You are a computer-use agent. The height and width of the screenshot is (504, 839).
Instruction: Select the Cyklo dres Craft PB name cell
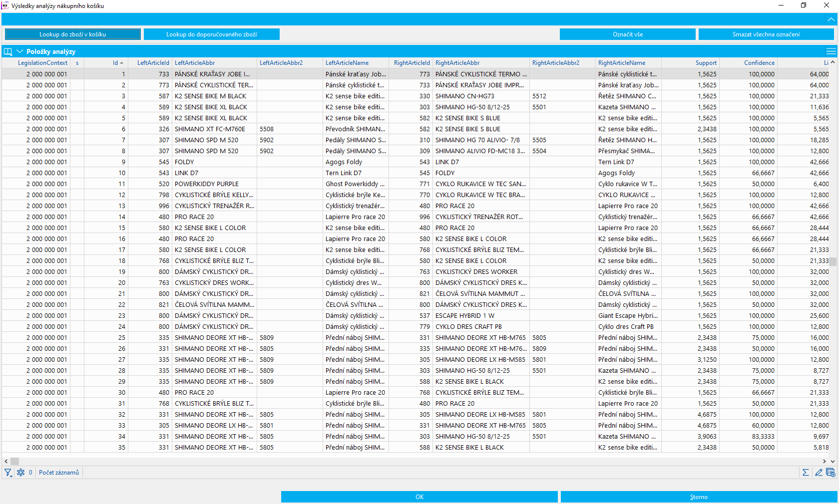tap(629, 326)
